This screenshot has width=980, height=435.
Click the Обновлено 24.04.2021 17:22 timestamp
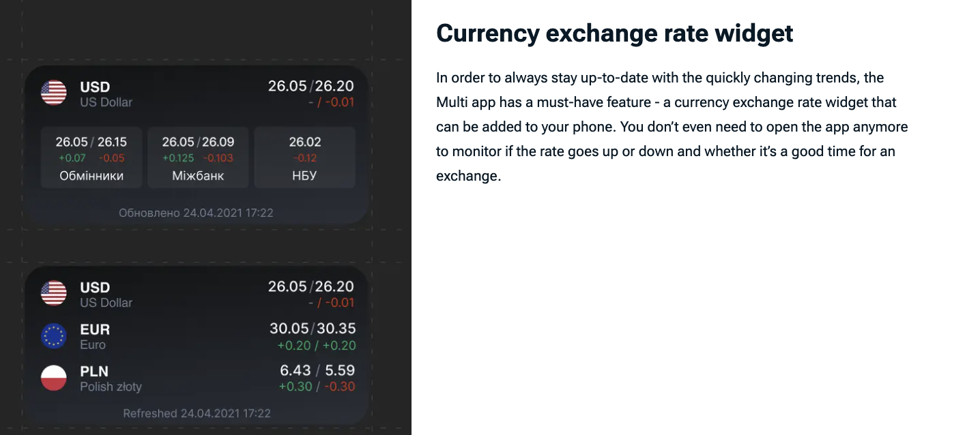click(x=196, y=213)
